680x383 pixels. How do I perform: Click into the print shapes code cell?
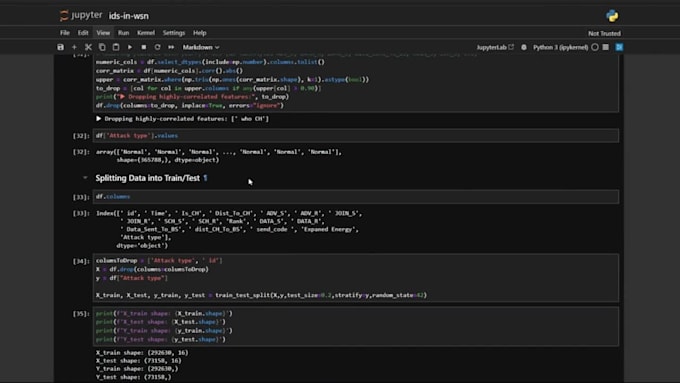[356, 326]
